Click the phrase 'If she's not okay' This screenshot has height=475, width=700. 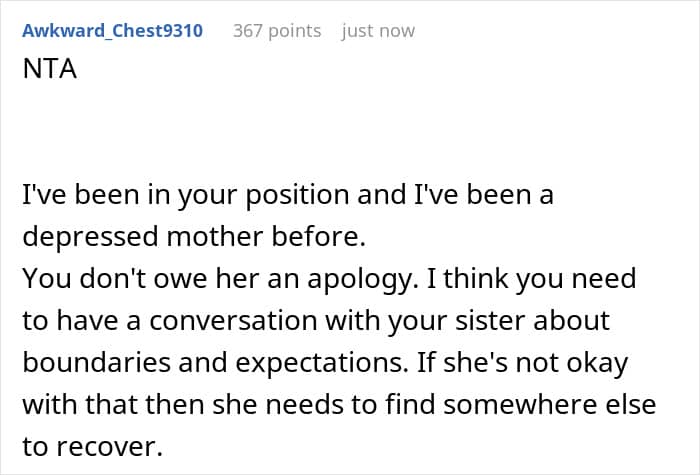click(x=522, y=363)
